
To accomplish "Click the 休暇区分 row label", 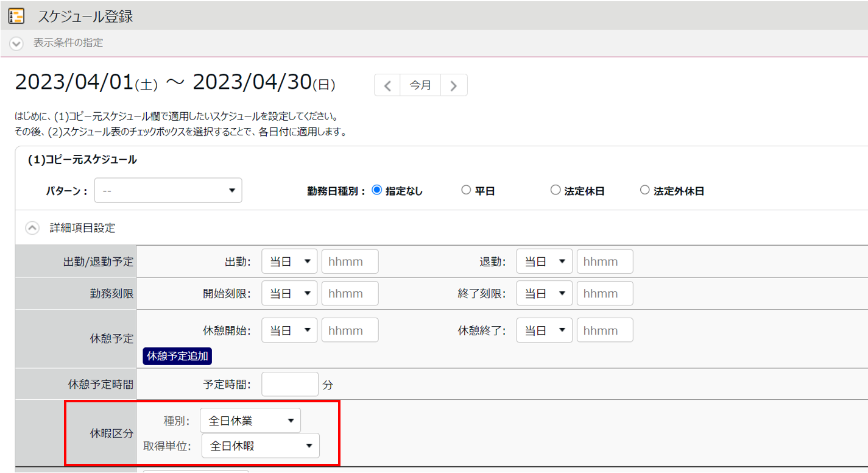I will pos(111,433).
